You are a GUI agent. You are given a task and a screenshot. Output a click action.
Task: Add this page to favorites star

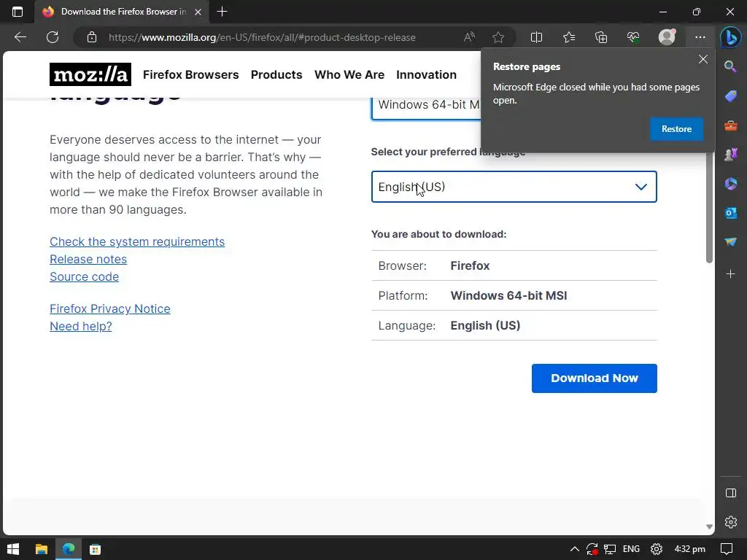(x=498, y=37)
